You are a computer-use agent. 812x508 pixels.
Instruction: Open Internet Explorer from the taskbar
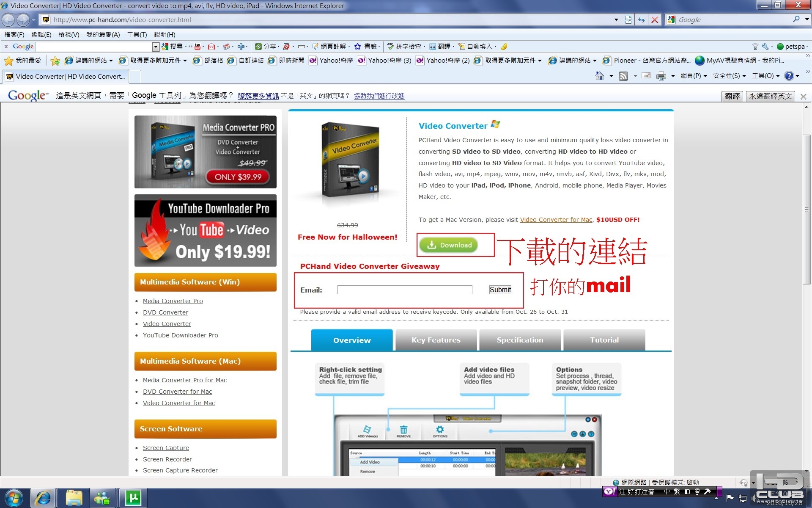tap(43, 498)
